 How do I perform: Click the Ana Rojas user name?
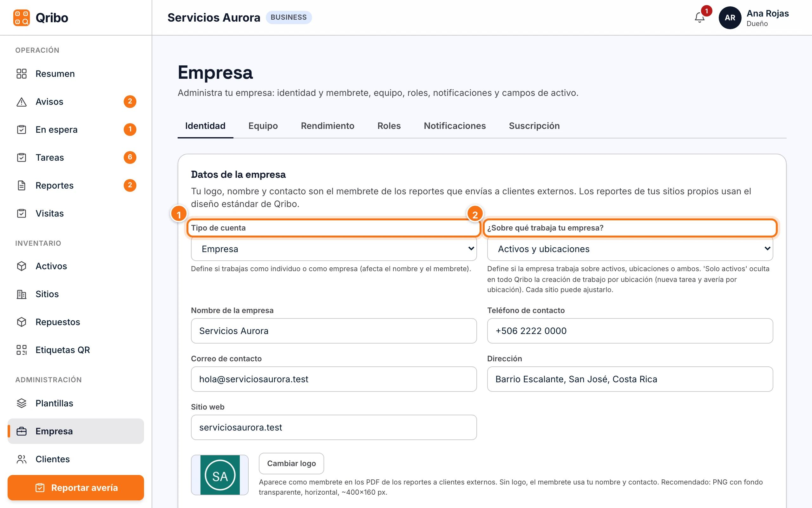pos(767,13)
